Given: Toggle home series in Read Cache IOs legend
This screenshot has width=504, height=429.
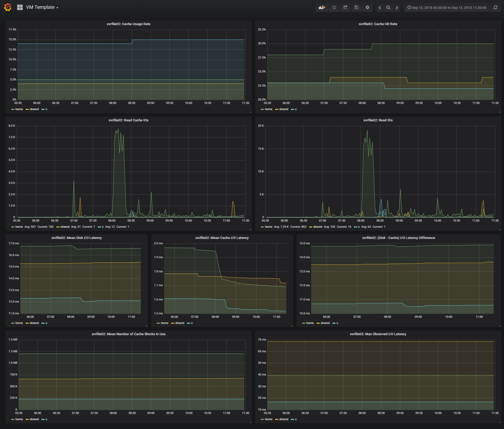Looking at the screenshot, I should click(x=19, y=227).
